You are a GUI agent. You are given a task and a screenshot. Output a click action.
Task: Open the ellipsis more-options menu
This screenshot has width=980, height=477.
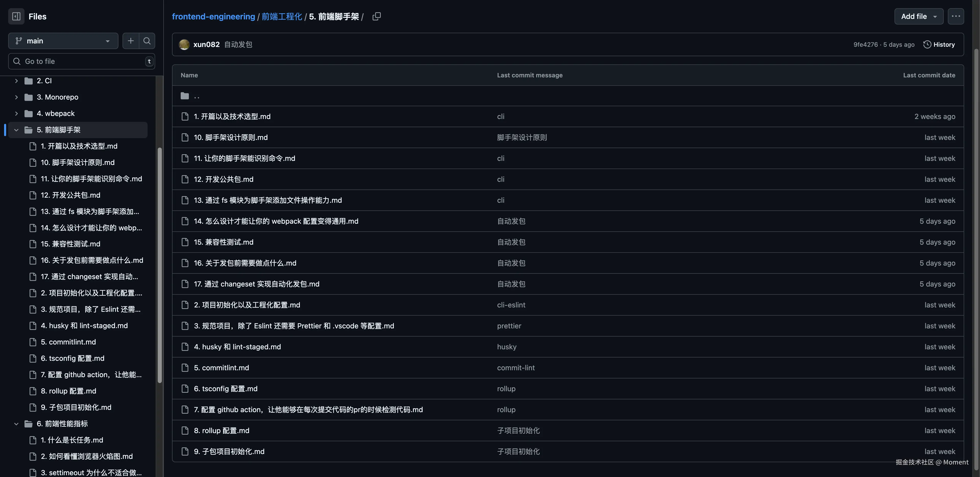(956, 16)
